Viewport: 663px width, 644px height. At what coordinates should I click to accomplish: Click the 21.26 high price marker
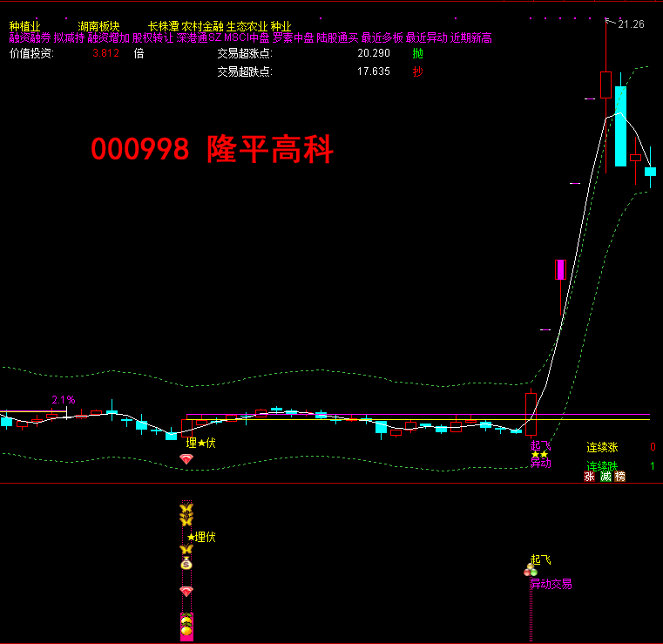pos(631,24)
